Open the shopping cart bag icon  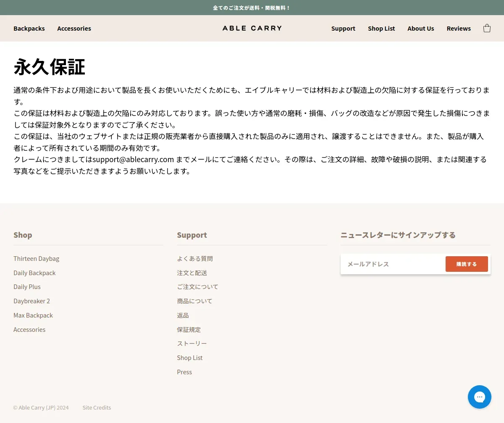(x=487, y=28)
